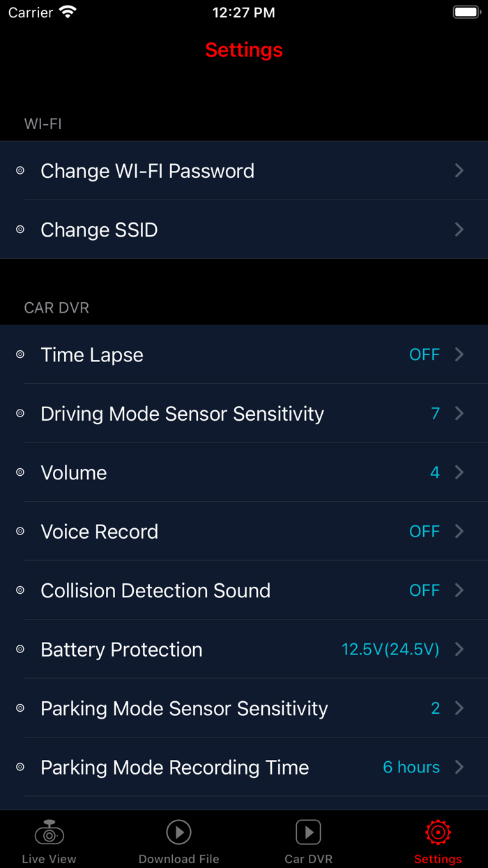Tap the Car DVR playback icon
Image resolution: width=488 pixels, height=868 pixels.
click(x=307, y=832)
